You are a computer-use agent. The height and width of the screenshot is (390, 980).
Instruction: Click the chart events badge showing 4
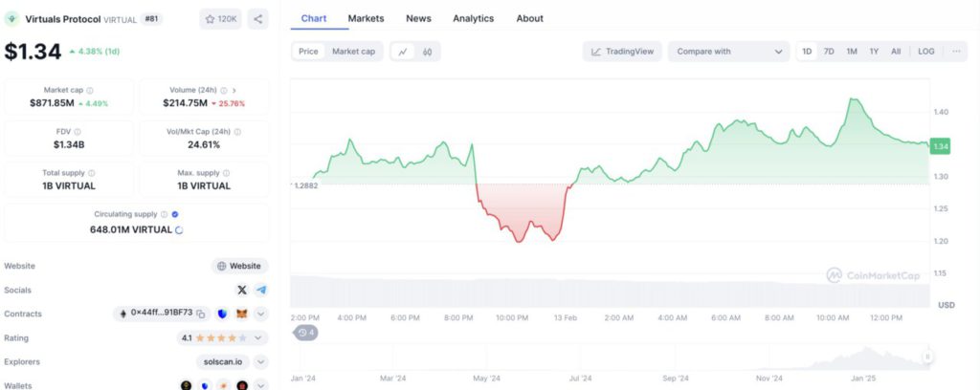pos(306,333)
